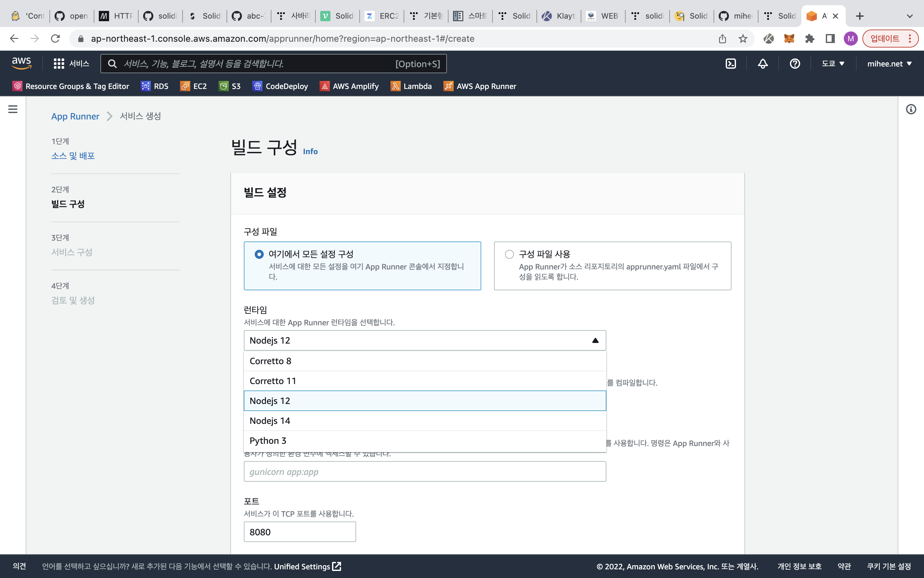Open the CodeDeploy shortcut
The image size is (924, 578).
pos(280,86)
